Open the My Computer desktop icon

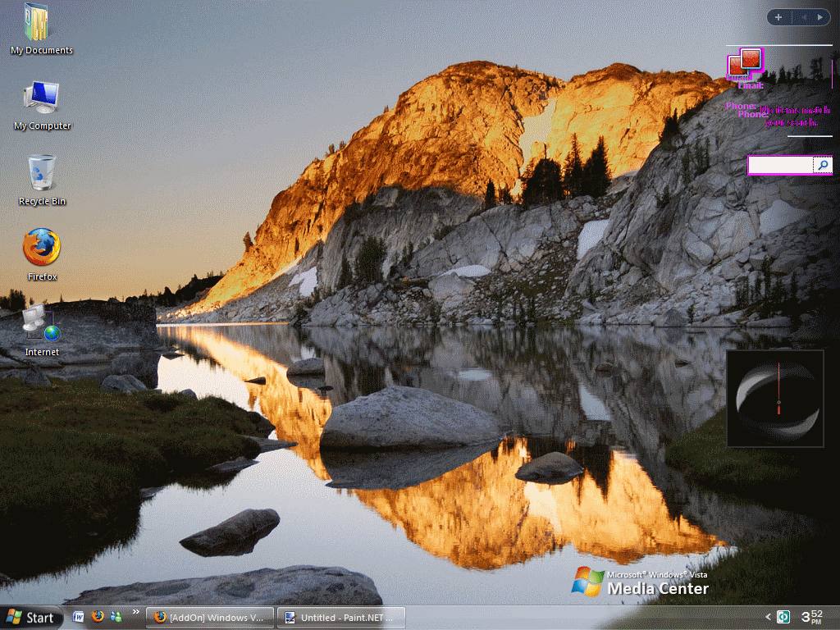click(41, 103)
